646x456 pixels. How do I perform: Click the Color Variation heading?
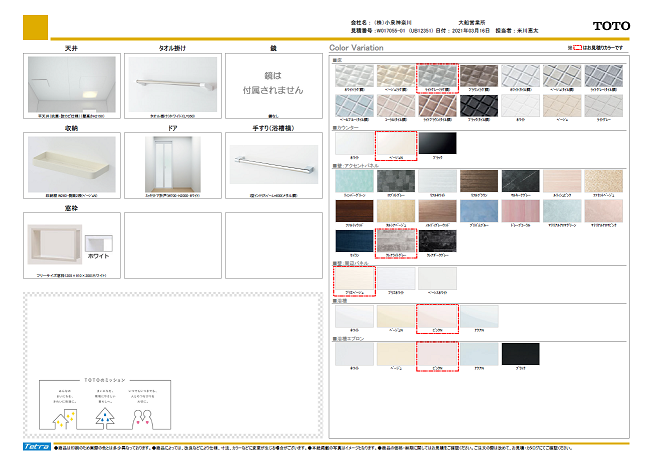[359, 47]
